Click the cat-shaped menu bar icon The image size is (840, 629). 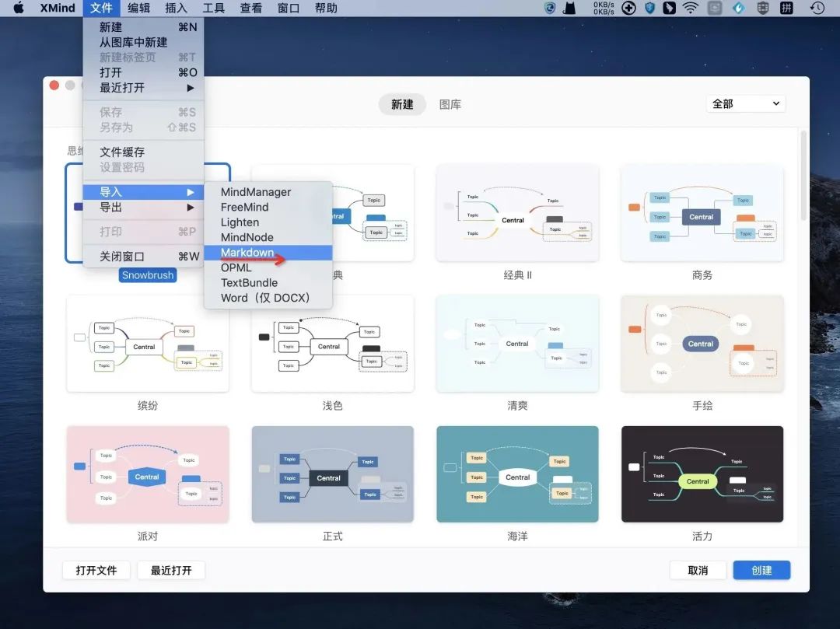click(569, 8)
